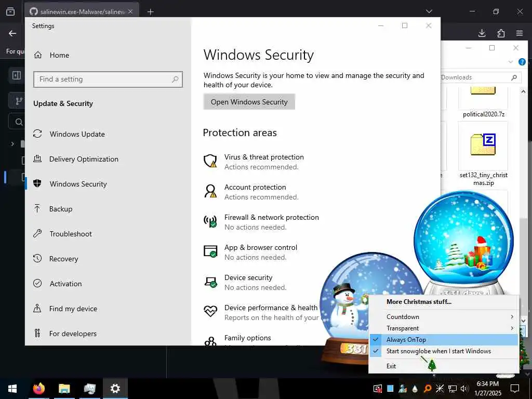Expand the File Explorer ribbon chevron
This screenshot has height=399, width=532.
[511, 62]
